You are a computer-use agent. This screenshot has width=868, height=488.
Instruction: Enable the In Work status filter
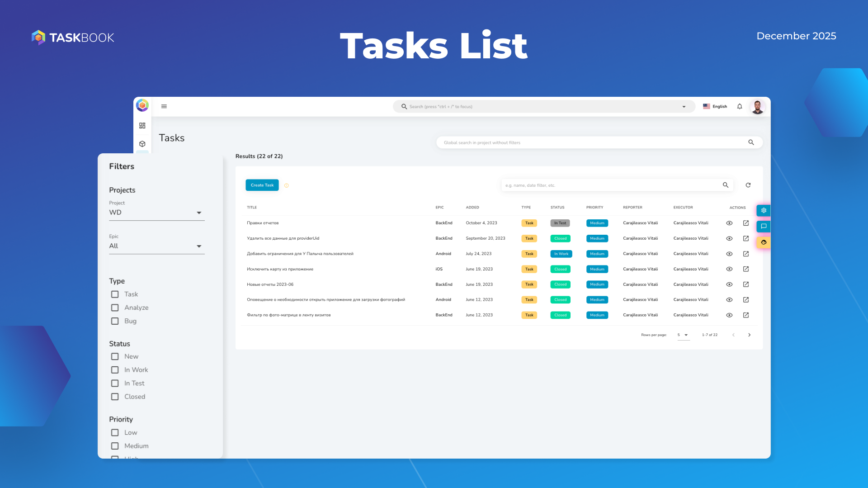tap(115, 370)
